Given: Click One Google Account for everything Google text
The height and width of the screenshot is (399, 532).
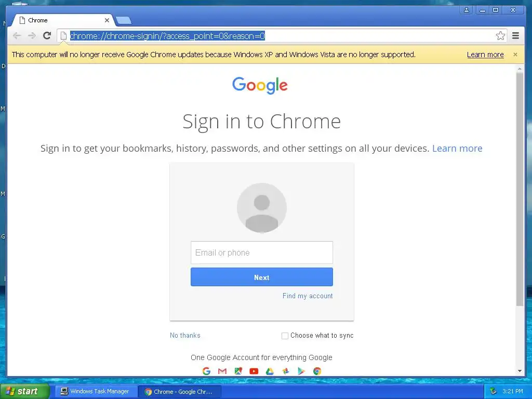Looking at the screenshot, I should pos(262,357).
